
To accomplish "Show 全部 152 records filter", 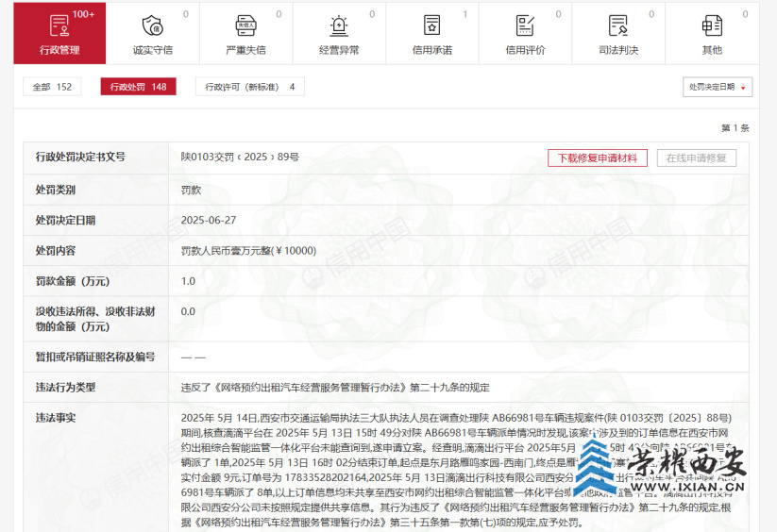I will point(52,87).
